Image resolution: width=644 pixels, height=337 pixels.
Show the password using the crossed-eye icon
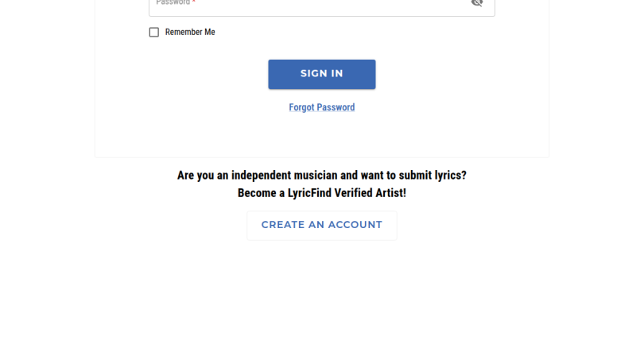point(477,3)
